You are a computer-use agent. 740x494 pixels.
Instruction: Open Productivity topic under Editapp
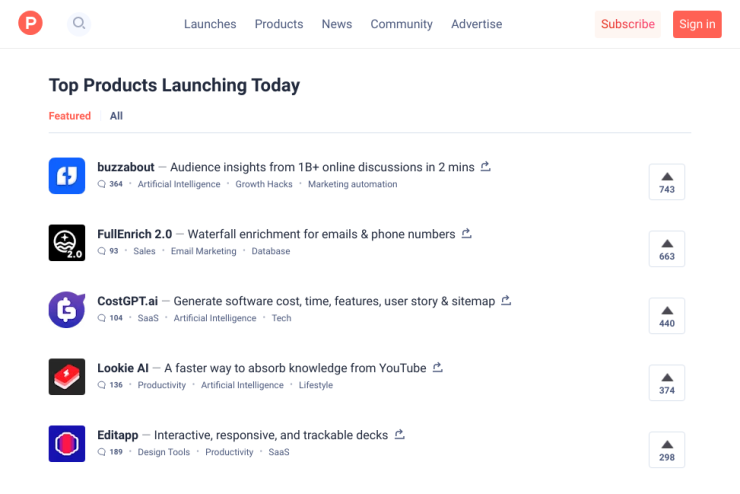229,452
